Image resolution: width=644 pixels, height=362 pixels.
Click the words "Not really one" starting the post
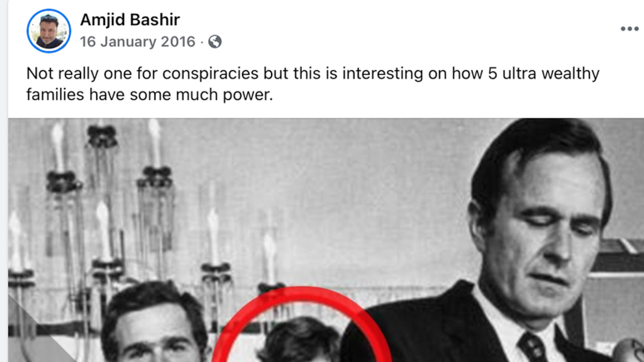74,74
